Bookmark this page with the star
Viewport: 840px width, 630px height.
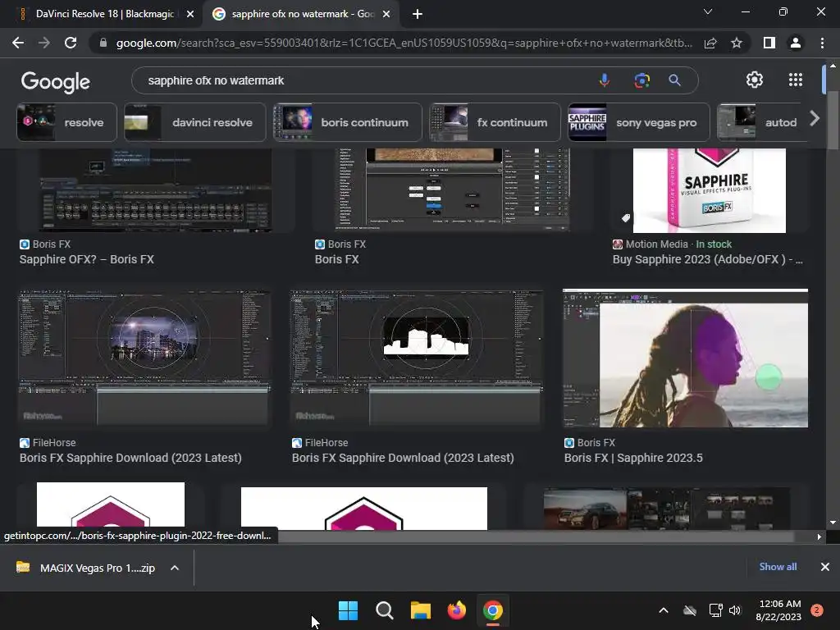pyautogui.click(x=737, y=43)
